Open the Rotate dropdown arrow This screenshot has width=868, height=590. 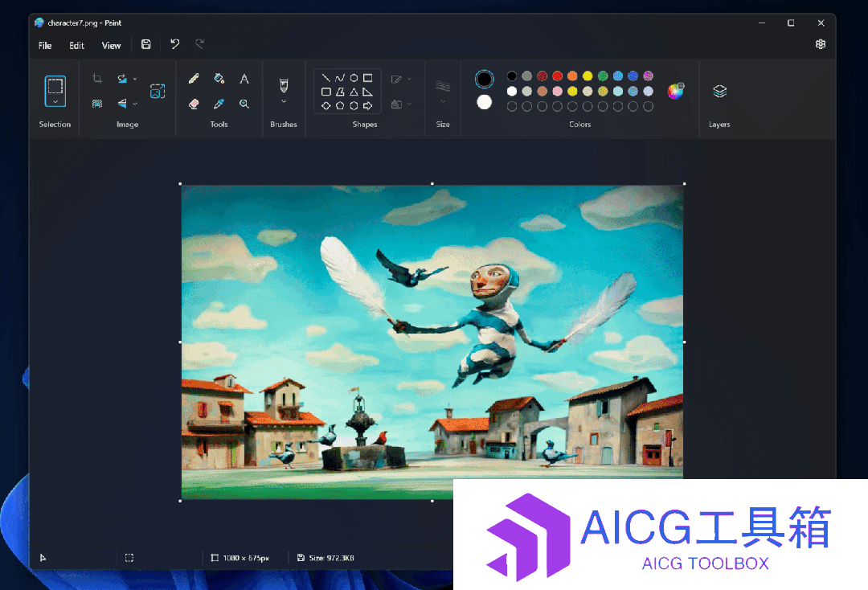coord(134,79)
